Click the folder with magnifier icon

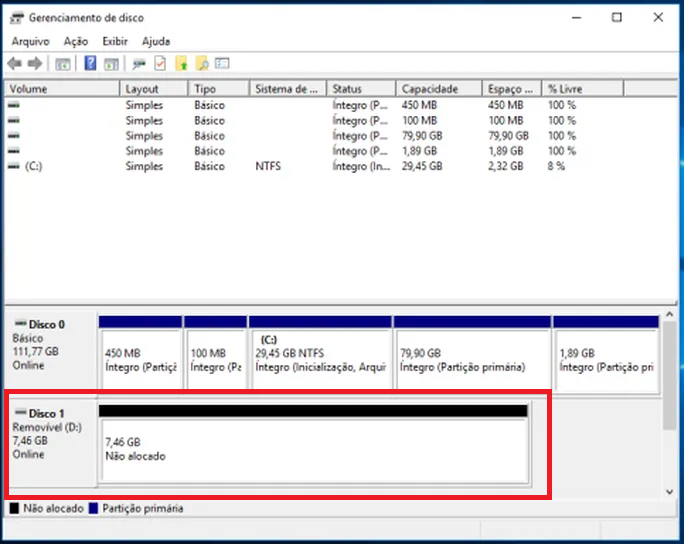pyautogui.click(x=202, y=64)
